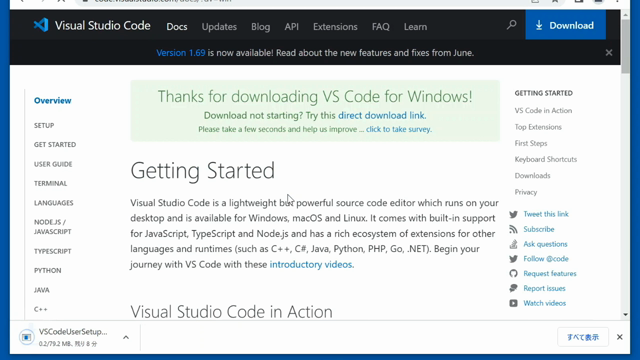Screen dimensions: 640x360
Task: Open the Updates nav item
Action: click(219, 27)
